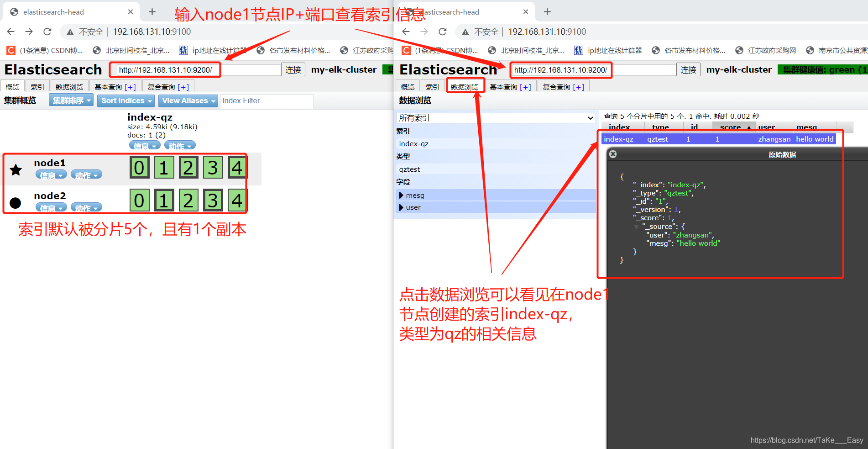The image size is (868, 449).
Task: Open node2 动作 dropdown
Action: 86,208
